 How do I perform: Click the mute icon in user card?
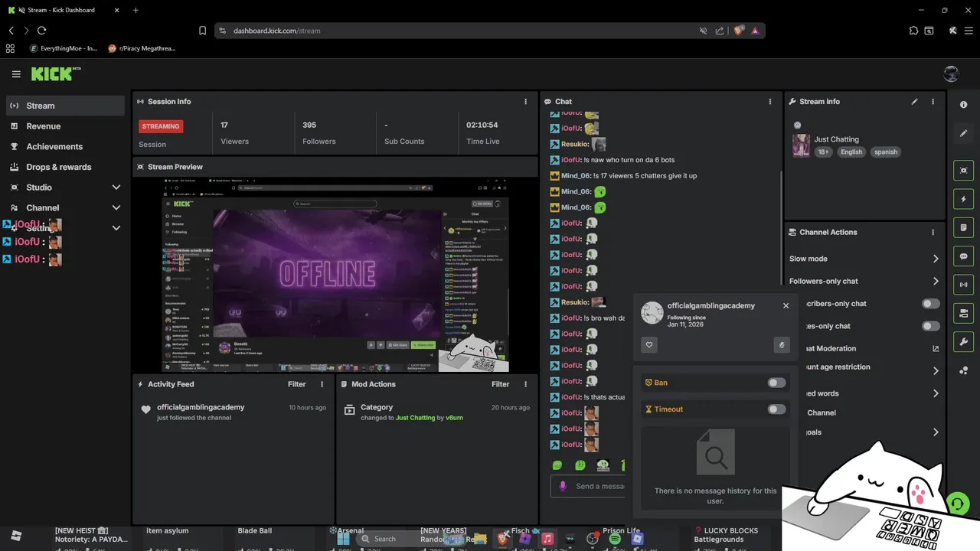782,345
